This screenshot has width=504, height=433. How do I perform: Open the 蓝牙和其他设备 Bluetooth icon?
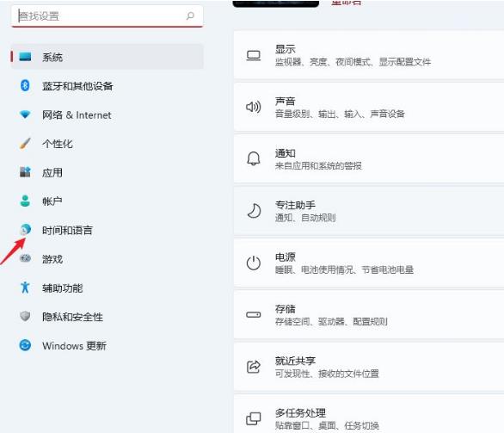point(25,85)
